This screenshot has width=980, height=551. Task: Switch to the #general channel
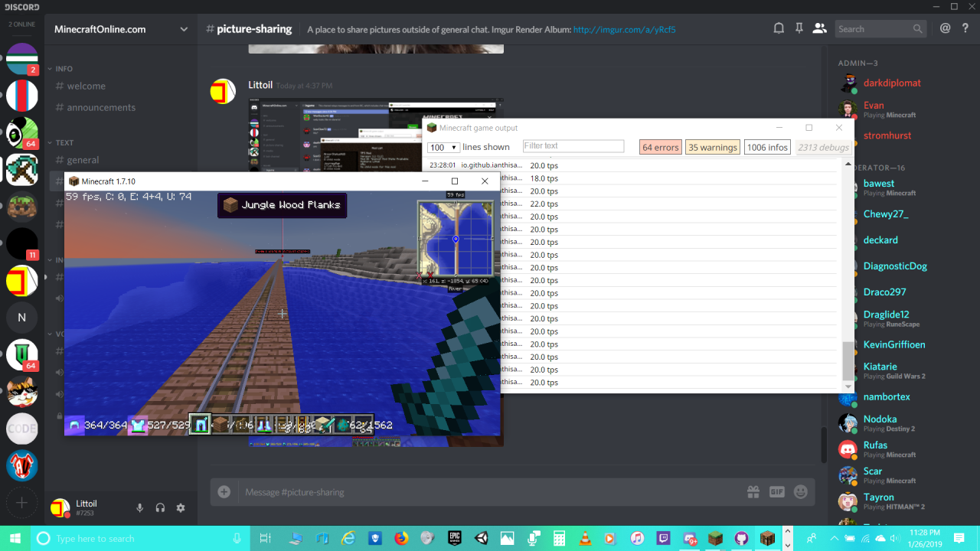(84, 160)
